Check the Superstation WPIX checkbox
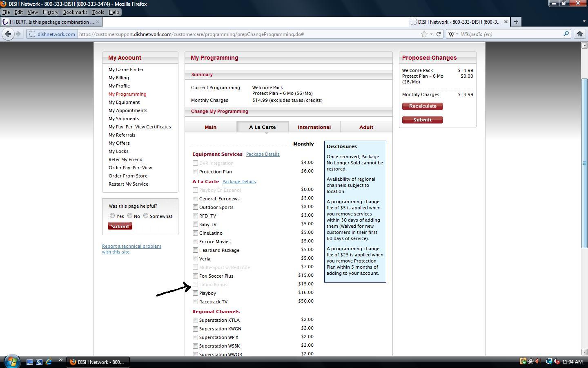 195,337
